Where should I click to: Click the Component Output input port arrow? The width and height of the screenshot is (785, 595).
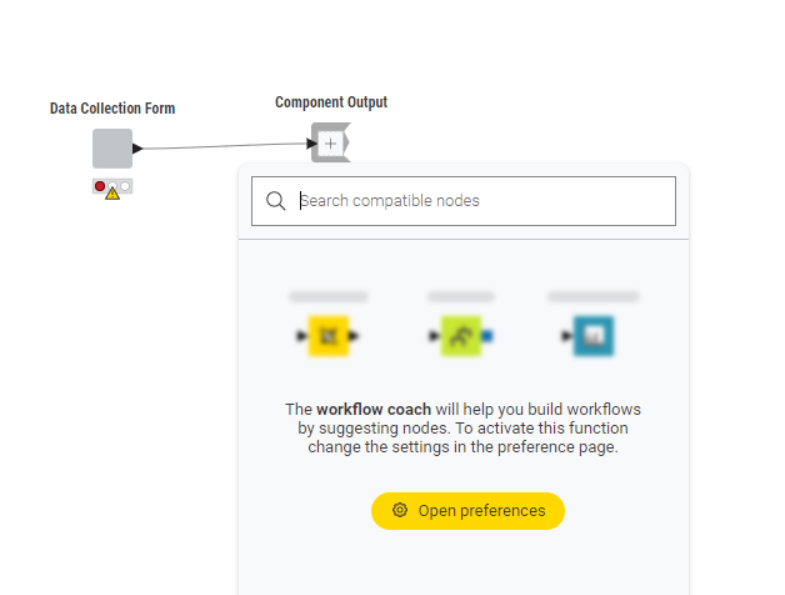[312, 144]
